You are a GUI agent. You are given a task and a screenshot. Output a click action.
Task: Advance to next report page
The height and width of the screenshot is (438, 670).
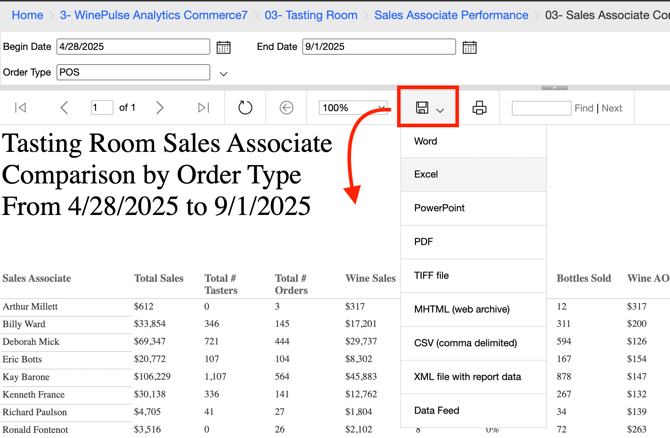(160, 108)
